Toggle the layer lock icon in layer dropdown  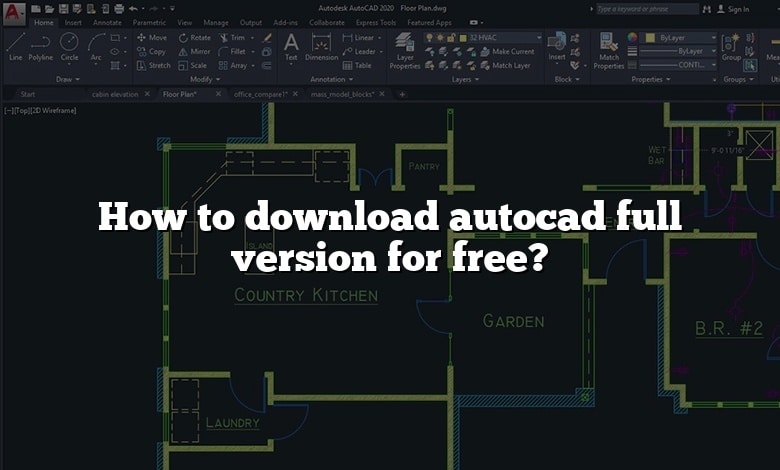click(x=452, y=37)
